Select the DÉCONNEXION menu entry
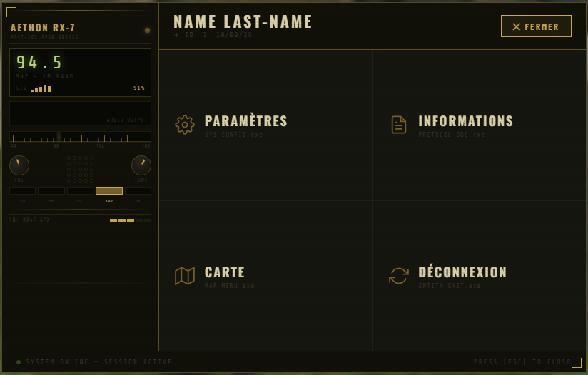The height and width of the screenshot is (375, 588). tap(480, 276)
